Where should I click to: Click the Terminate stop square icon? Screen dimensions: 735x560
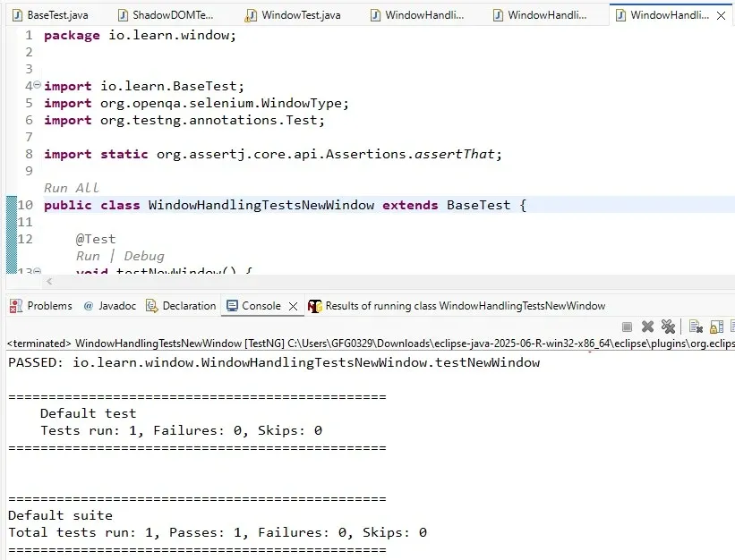(627, 327)
